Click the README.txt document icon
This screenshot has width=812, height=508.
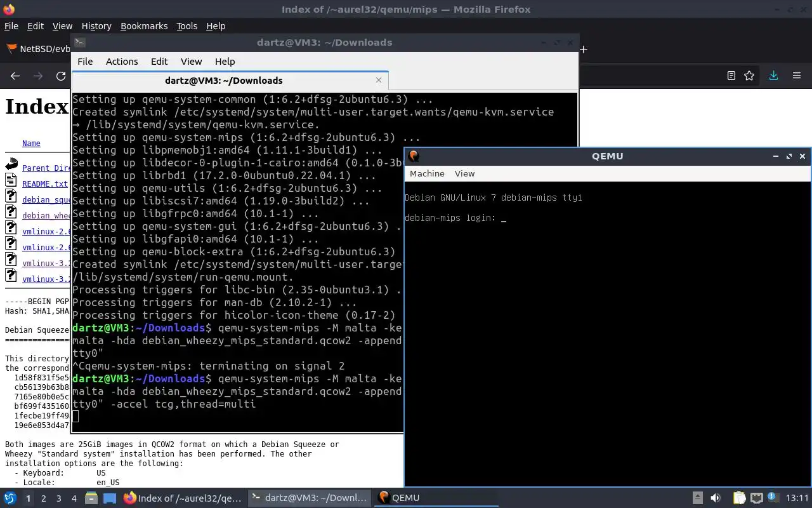[11, 181]
